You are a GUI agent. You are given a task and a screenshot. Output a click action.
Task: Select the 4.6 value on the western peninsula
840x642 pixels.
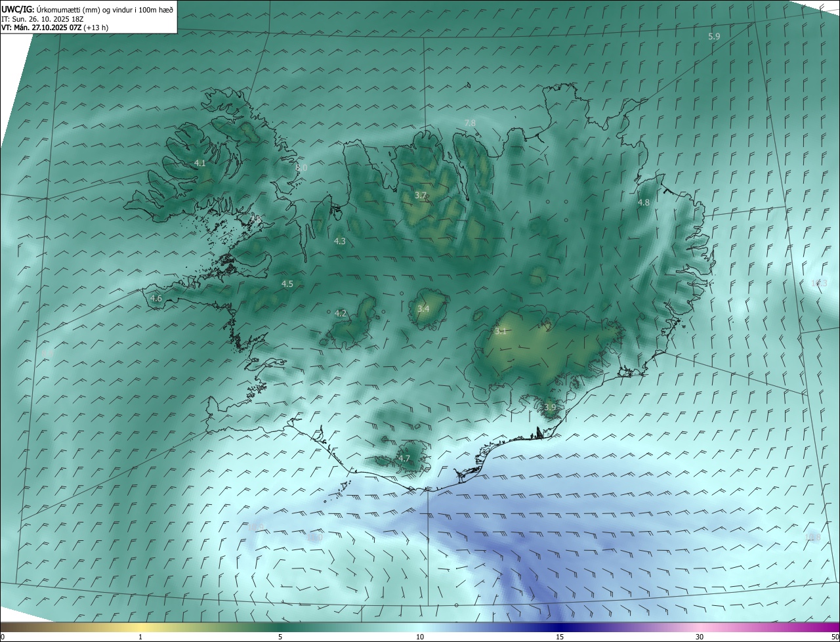pyautogui.click(x=156, y=298)
